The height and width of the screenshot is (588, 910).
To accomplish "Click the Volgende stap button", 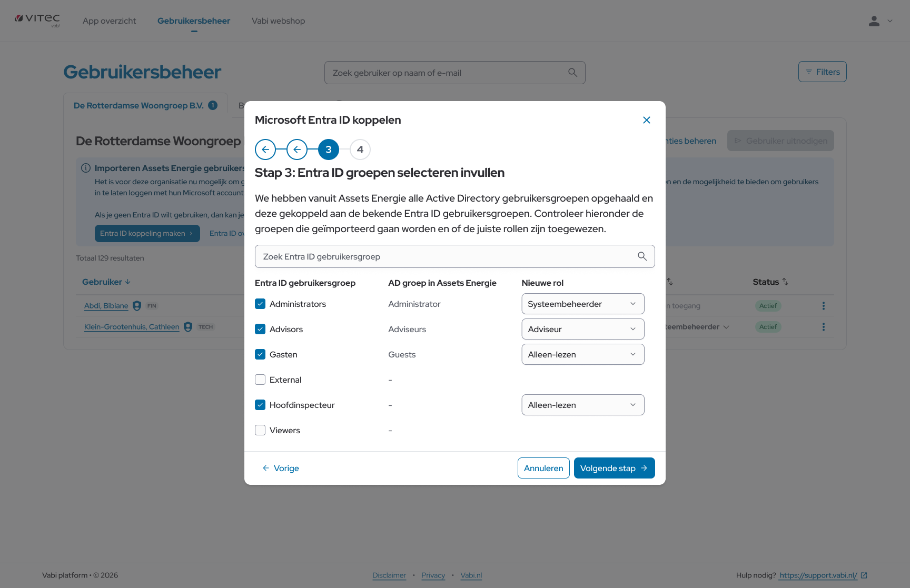I will [x=614, y=468].
